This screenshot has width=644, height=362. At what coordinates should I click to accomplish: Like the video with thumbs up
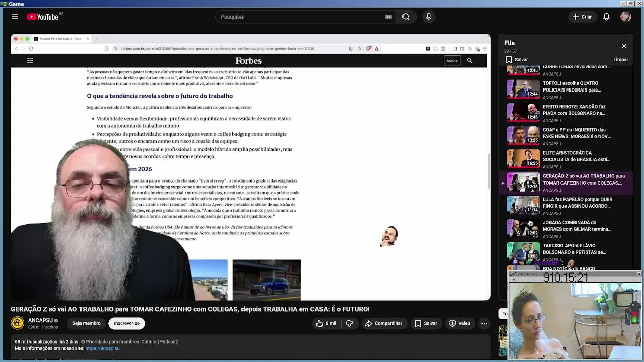(326, 323)
